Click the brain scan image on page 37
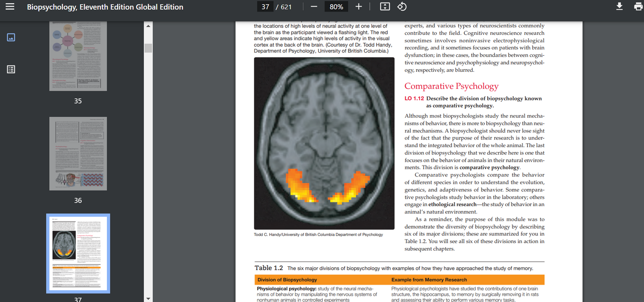Viewport: 644px width, 302px height. tap(324, 143)
